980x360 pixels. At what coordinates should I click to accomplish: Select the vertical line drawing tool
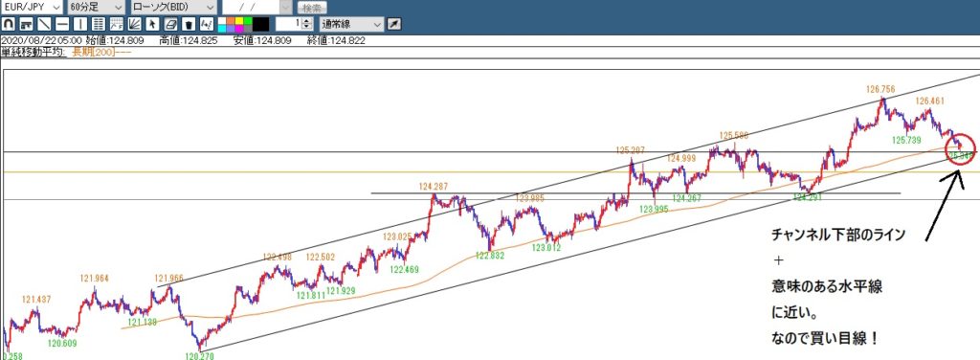pyautogui.click(x=80, y=24)
